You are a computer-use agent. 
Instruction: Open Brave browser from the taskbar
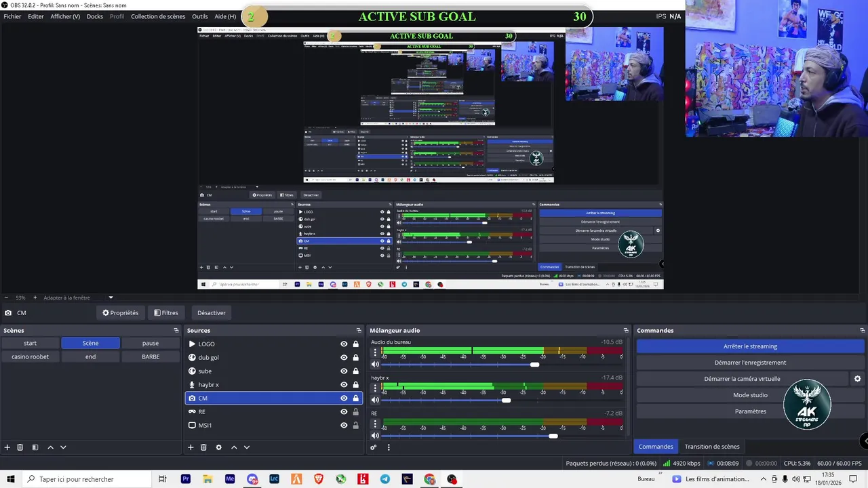click(319, 479)
